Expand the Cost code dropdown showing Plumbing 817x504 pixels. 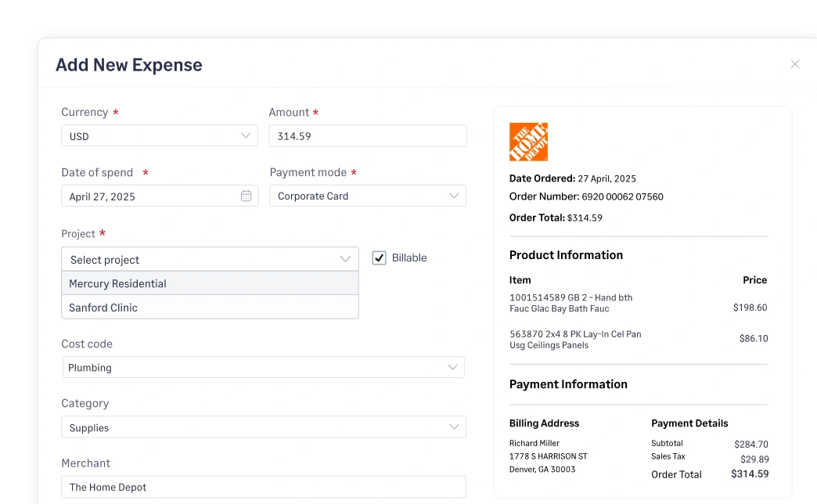(263, 366)
